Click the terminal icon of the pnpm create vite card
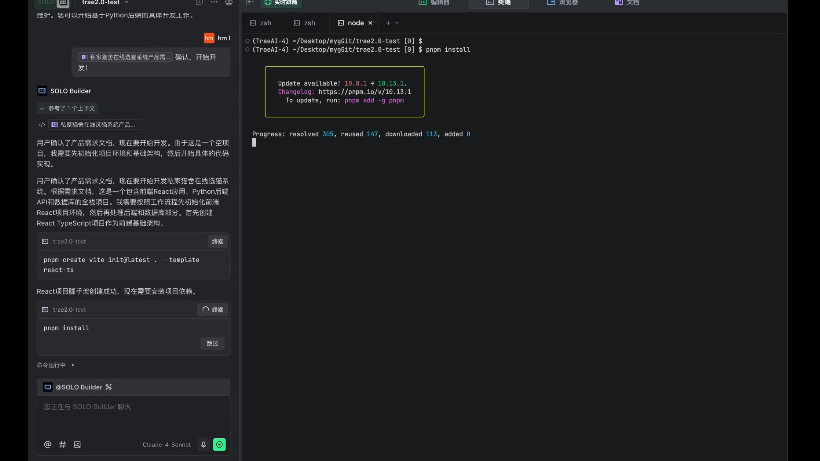 (x=45, y=241)
